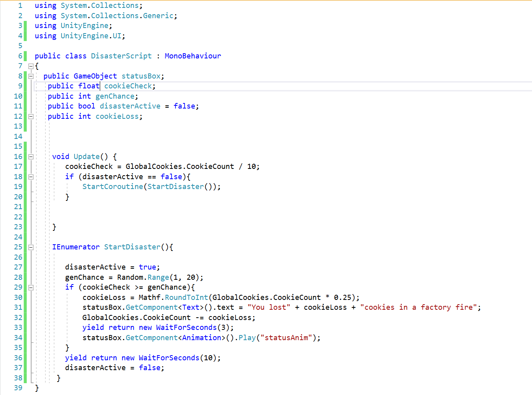Click the string You lost on line 31
Viewport: 532px width, 395px height.
pos(268,307)
